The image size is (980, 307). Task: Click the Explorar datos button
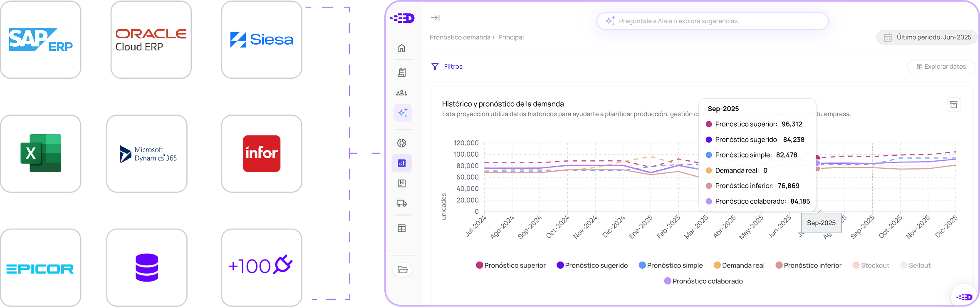[941, 67]
